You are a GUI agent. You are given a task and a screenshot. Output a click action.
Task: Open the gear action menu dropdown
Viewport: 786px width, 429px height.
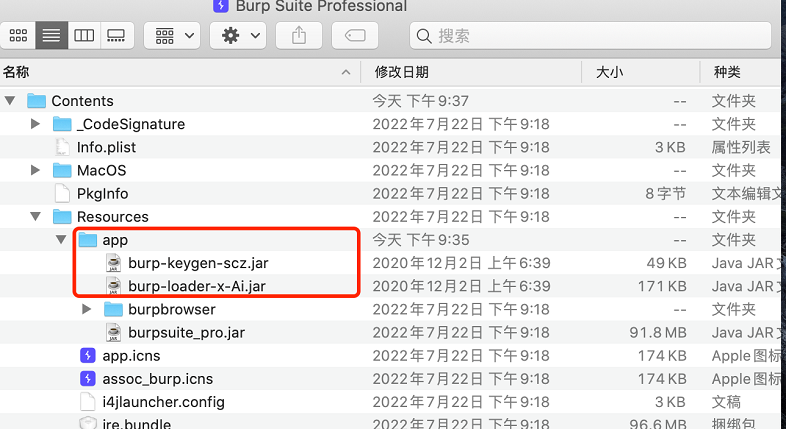(238, 36)
